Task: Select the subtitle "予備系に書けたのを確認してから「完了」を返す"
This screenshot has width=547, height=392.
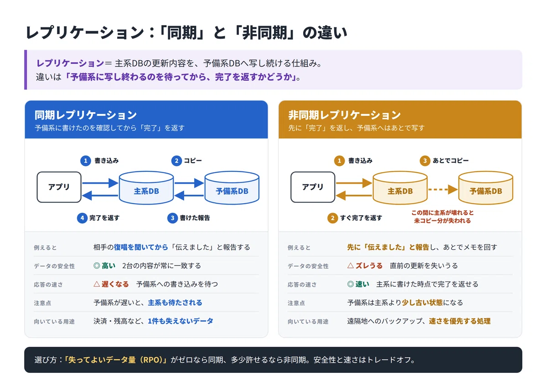Action: (x=110, y=128)
